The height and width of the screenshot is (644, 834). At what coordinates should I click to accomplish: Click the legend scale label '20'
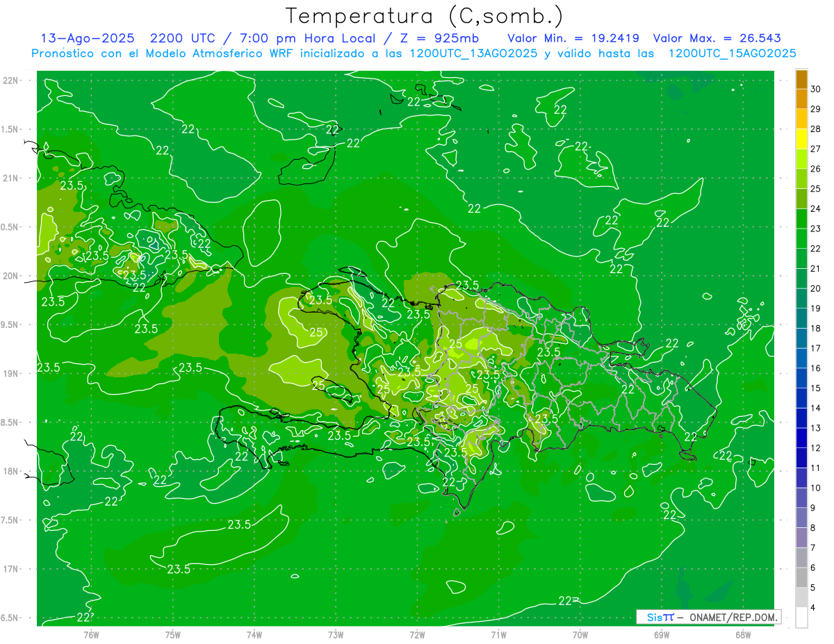[x=816, y=288]
